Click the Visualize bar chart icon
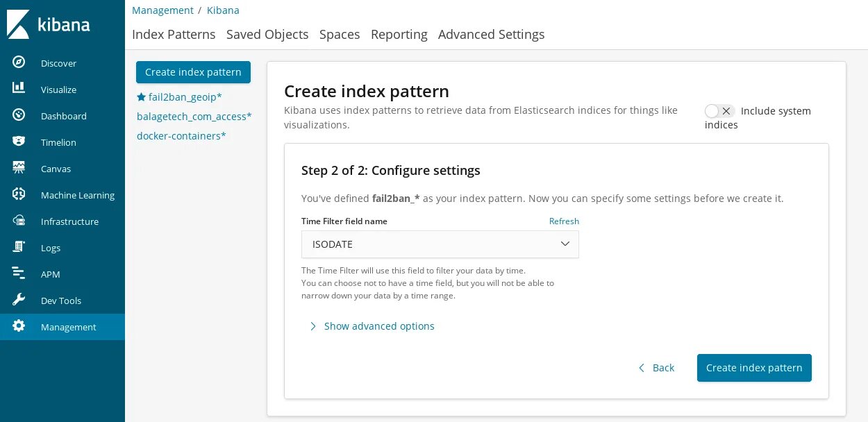This screenshot has height=422, width=868. (x=19, y=89)
